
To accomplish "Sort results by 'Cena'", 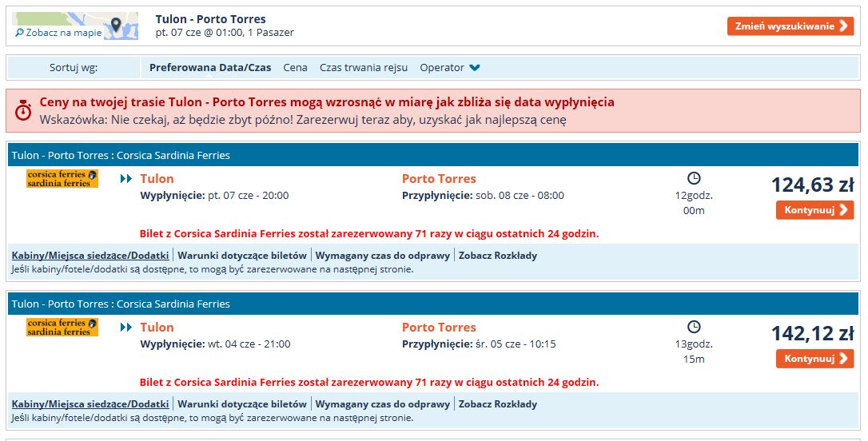I will (x=295, y=67).
